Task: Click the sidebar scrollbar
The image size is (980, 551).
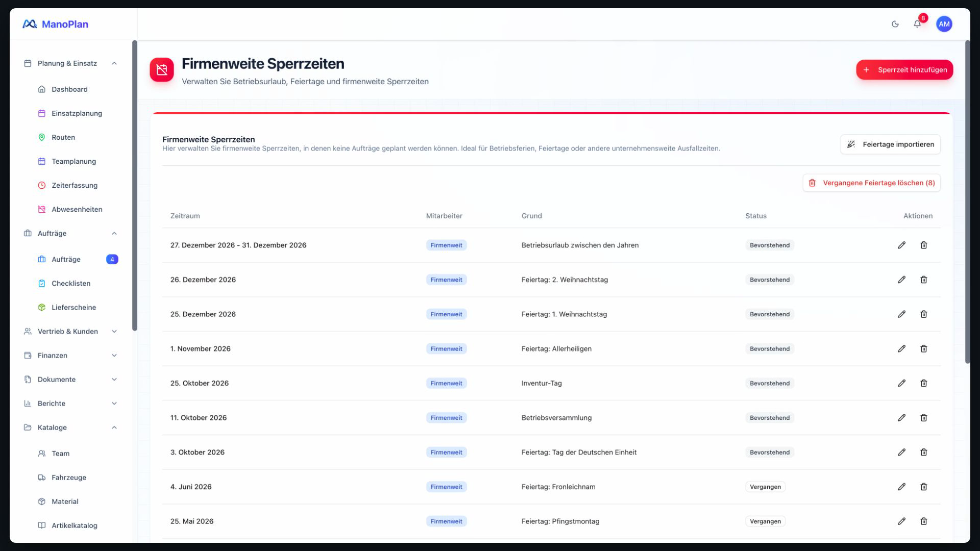Action: 135,185
